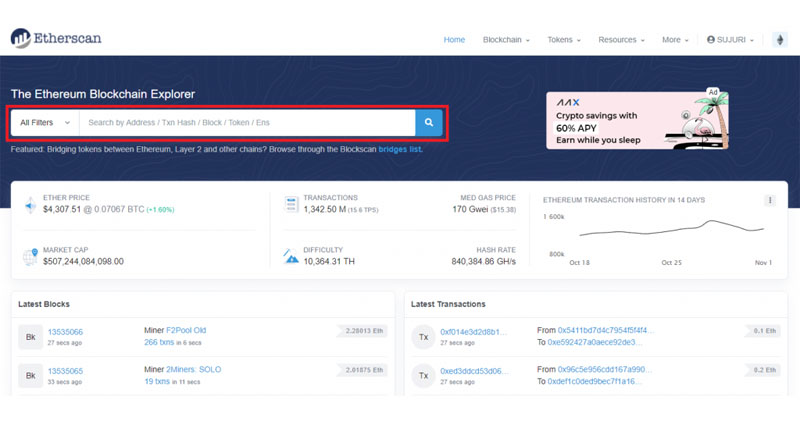View the 266 txns link
Viewport: 800px width, 423px height.
click(x=159, y=342)
